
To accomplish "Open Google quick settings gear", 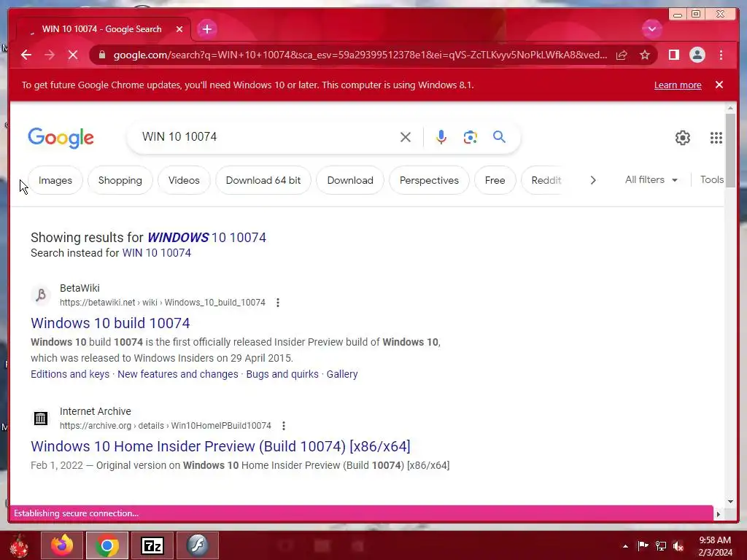I will tap(682, 138).
